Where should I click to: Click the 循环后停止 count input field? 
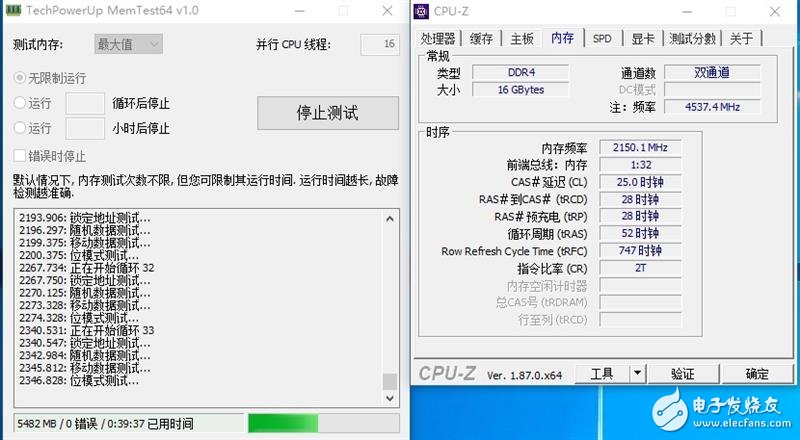pyautogui.click(x=85, y=104)
